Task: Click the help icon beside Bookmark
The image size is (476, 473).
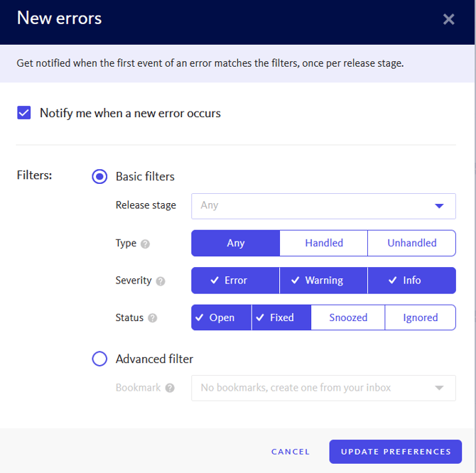Action: click(170, 388)
